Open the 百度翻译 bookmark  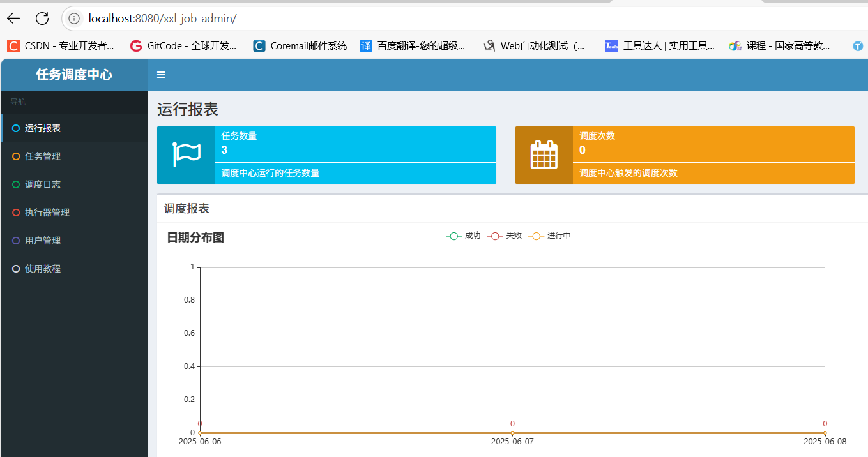[413, 46]
